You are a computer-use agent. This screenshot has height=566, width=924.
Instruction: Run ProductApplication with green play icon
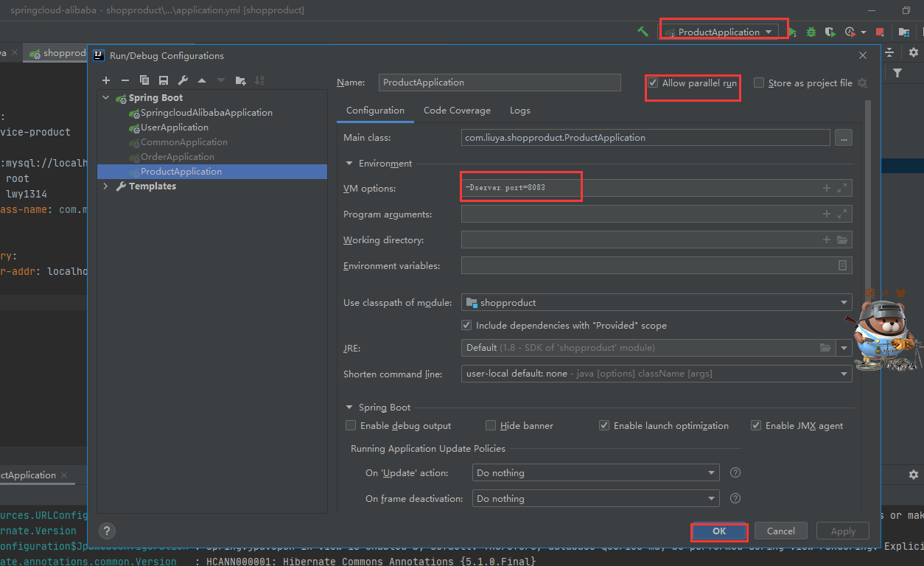793,32
